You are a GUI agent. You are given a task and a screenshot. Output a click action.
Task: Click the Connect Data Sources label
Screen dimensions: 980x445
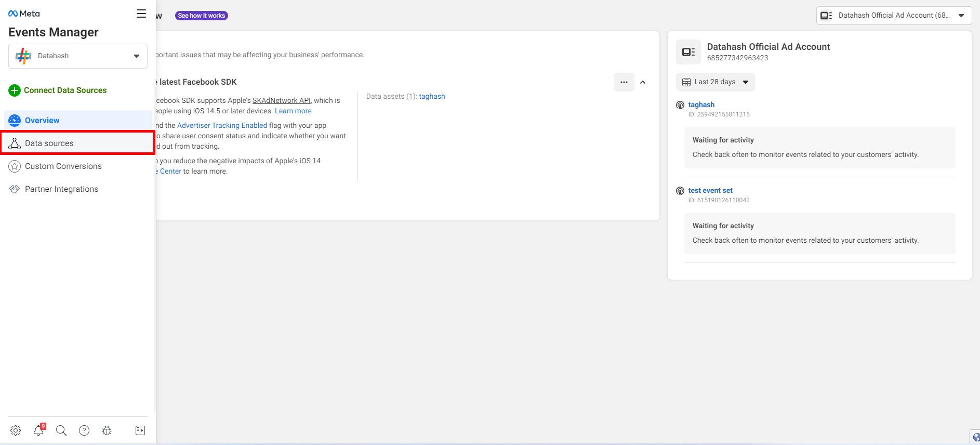click(65, 90)
